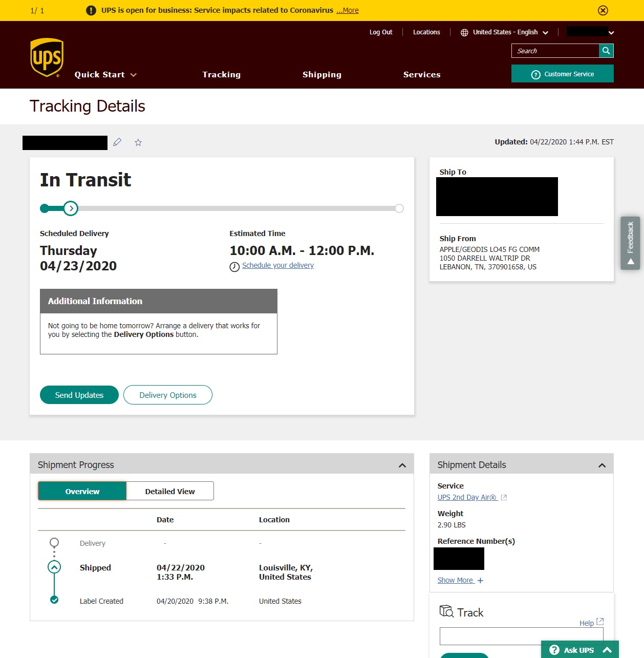Viewport: 644px width, 658px height.
Task: Open the Ask UPS chat widget
Action: click(580, 650)
